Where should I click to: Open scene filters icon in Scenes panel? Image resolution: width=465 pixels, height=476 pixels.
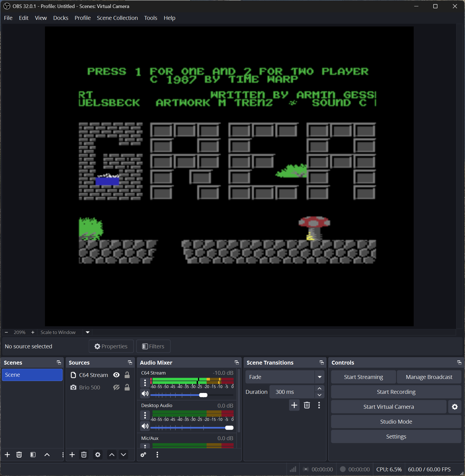point(33,454)
